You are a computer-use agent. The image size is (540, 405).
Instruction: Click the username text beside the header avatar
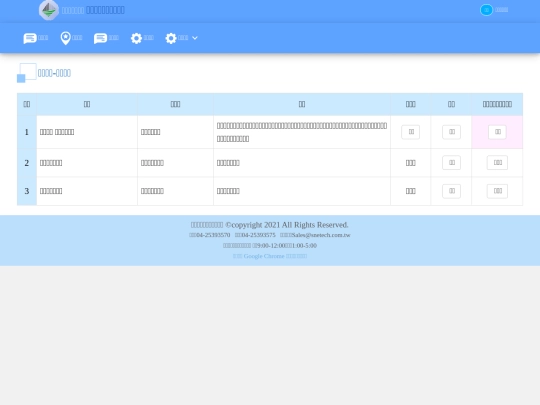pos(501,10)
